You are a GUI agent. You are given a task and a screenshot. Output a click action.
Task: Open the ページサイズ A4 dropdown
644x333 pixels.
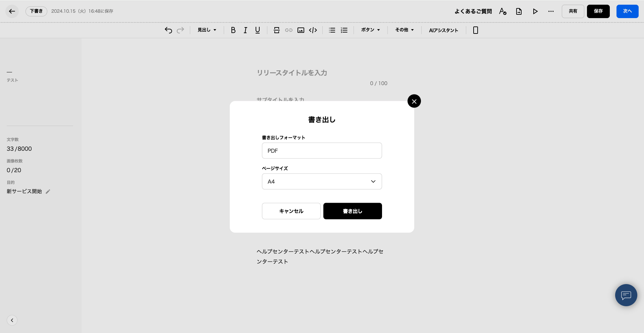322,182
